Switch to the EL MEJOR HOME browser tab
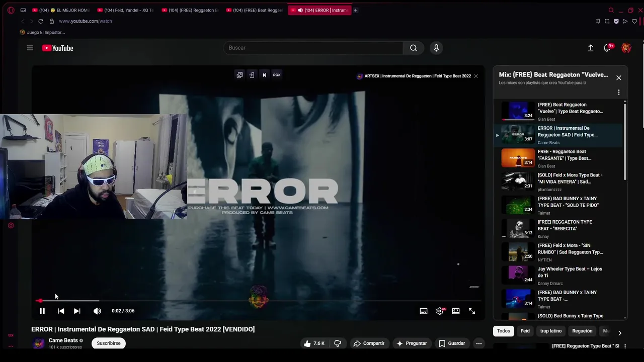Screen dimensions: 644x362 pyautogui.click(x=60, y=10)
